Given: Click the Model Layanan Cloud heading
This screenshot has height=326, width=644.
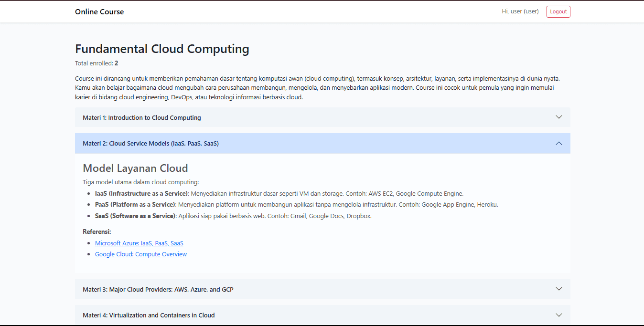Looking at the screenshot, I should [135, 168].
